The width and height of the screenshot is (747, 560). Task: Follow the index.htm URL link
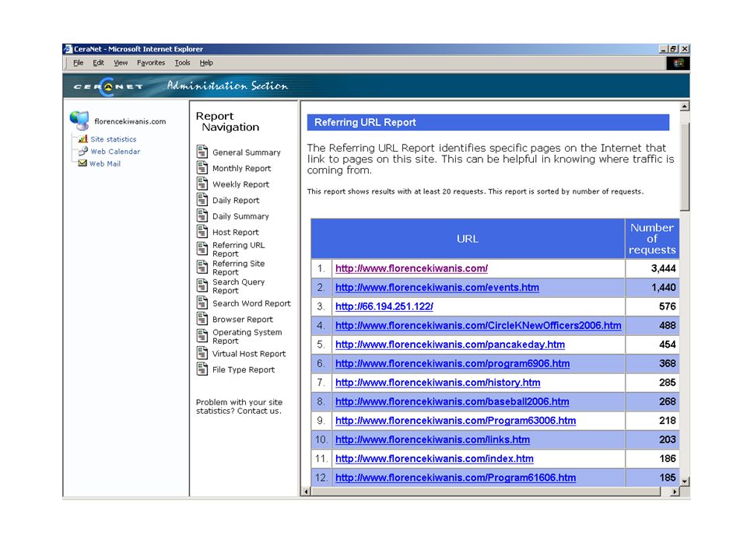[434, 459]
